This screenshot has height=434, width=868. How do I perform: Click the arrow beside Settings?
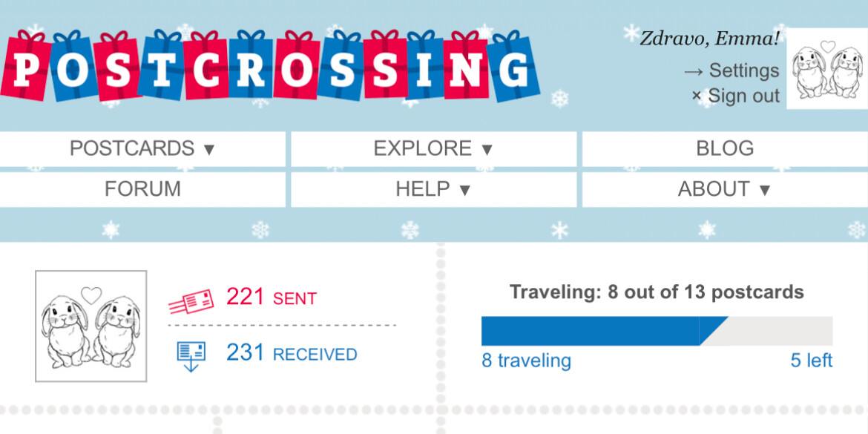[x=694, y=71]
